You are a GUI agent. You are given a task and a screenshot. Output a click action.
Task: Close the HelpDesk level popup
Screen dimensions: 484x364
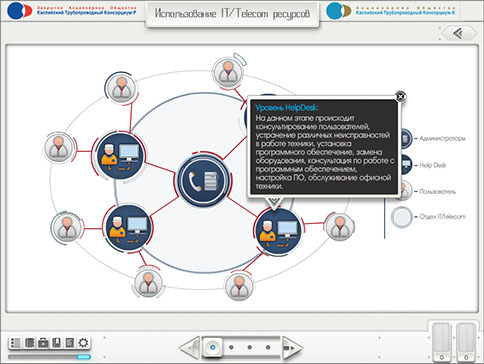point(400,97)
